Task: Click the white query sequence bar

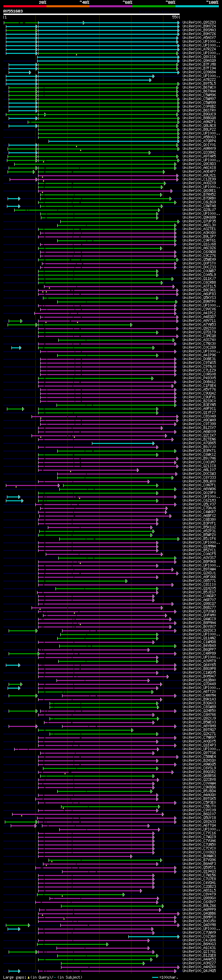Action: (92, 15)
